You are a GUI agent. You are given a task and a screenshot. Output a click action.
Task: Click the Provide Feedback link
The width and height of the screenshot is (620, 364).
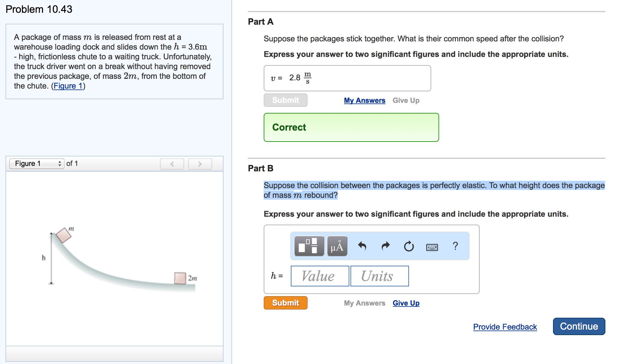(x=505, y=327)
